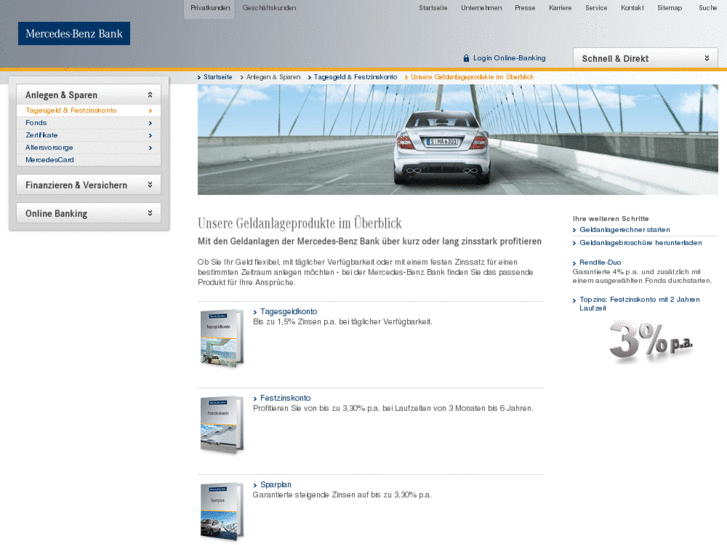Collapse the Anlegen & Sparen section
The image size is (727, 545).
(x=150, y=95)
